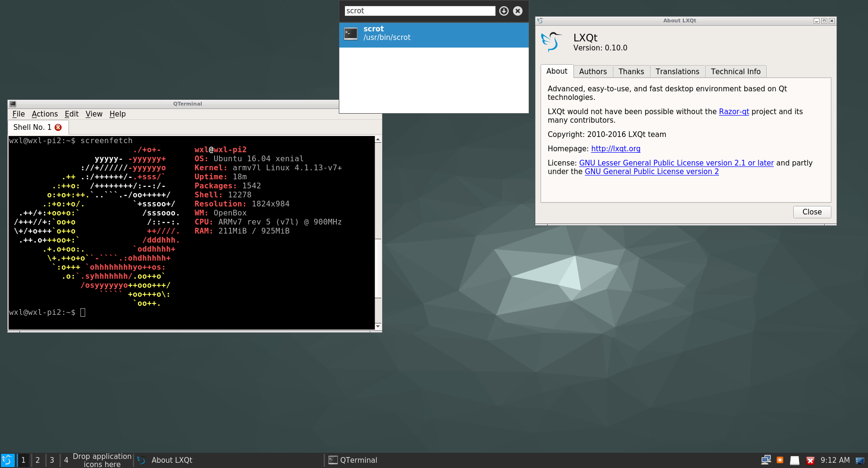Image resolution: width=868 pixels, height=468 pixels.
Task: Click the Close button in About LXQt
Action: [812, 212]
